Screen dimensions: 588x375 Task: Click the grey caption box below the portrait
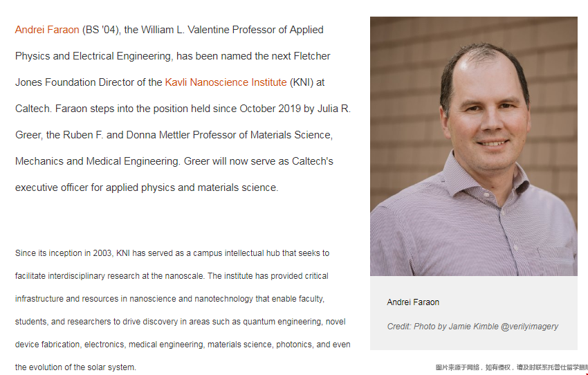[x=474, y=313]
